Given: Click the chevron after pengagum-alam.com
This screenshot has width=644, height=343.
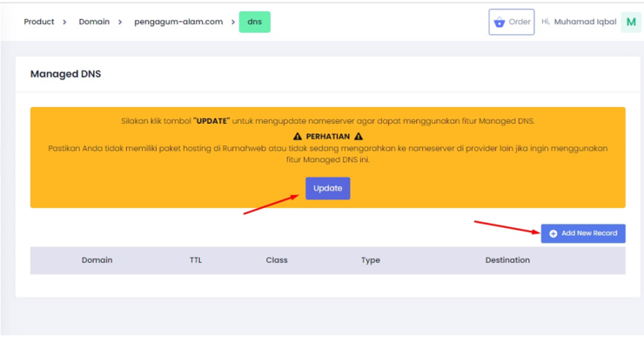Looking at the screenshot, I should coord(233,22).
